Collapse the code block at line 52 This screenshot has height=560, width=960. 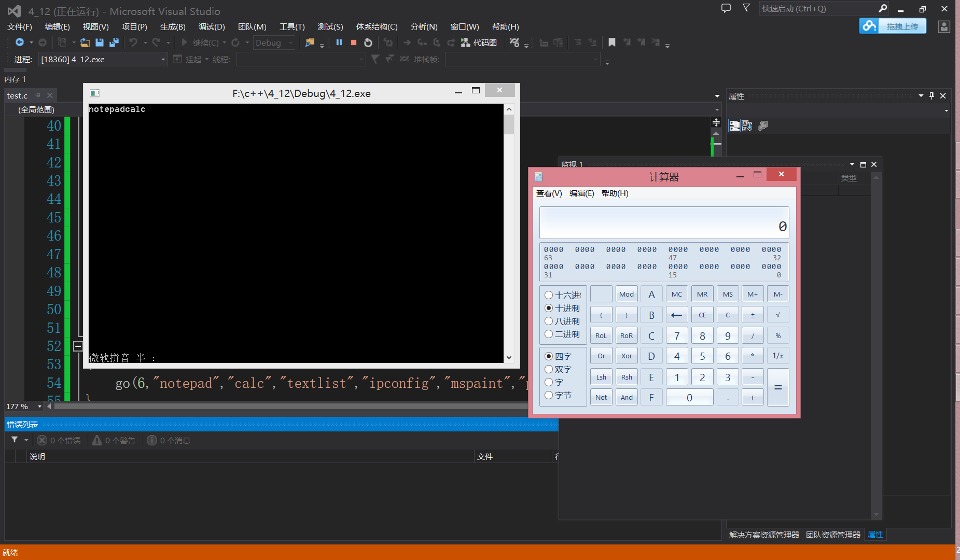click(x=78, y=346)
